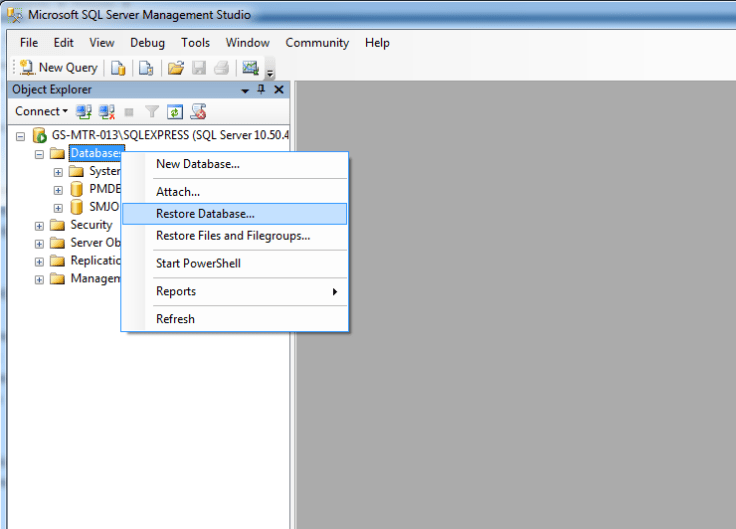Image resolution: width=736 pixels, height=529 pixels.
Task: Click Connect Object Explorer icon
Action: pos(84,112)
